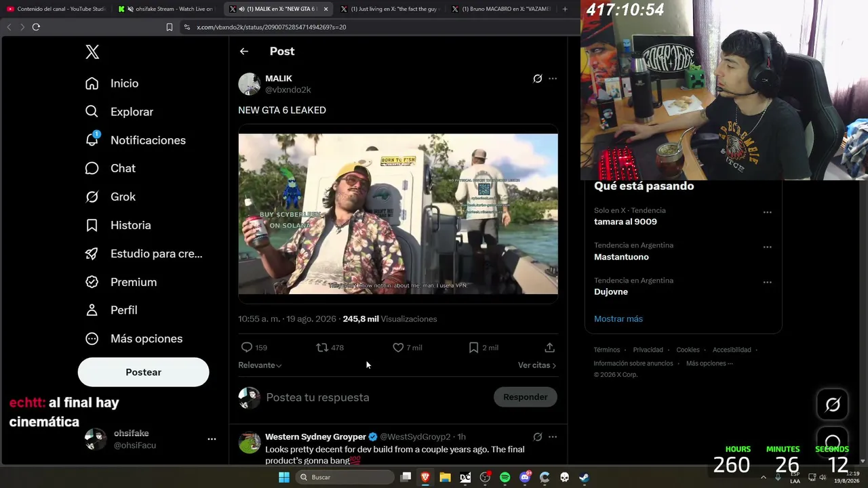Open the Términos footer link

point(607,350)
